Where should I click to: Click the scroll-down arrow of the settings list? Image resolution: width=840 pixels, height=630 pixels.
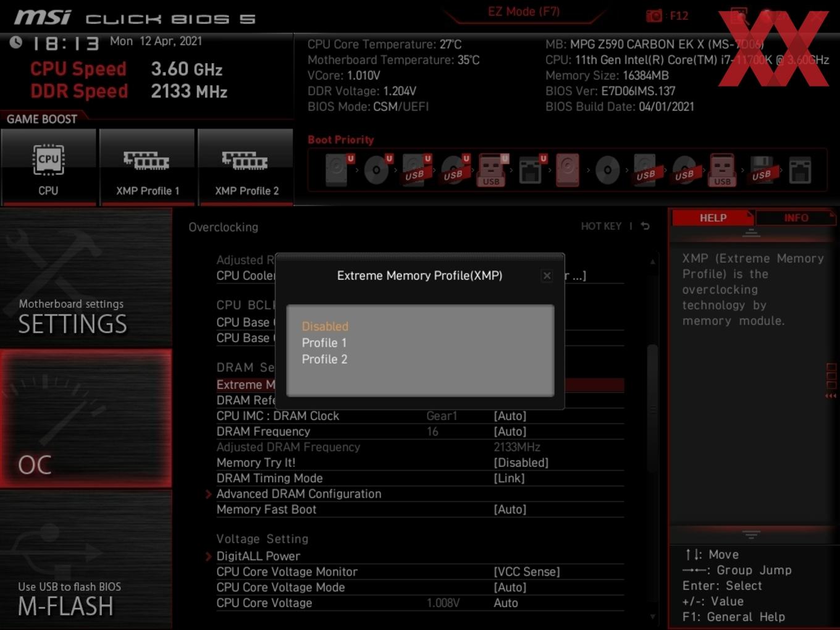click(653, 616)
